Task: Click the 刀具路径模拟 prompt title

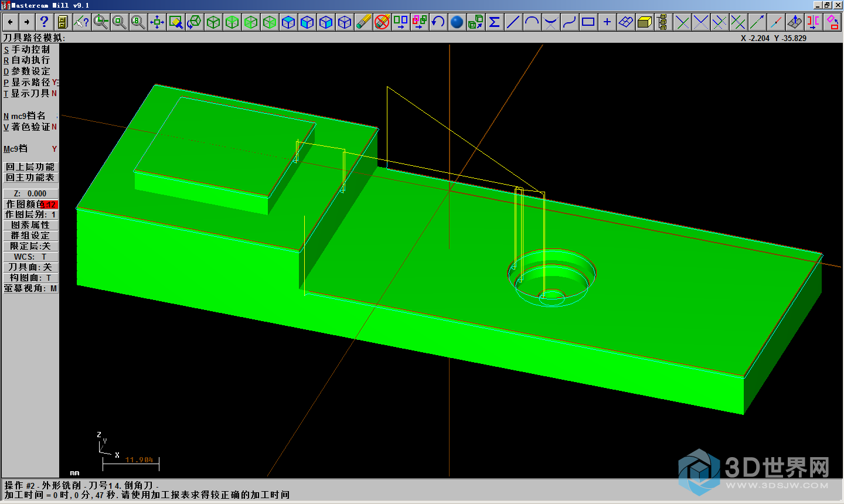Action: point(34,38)
